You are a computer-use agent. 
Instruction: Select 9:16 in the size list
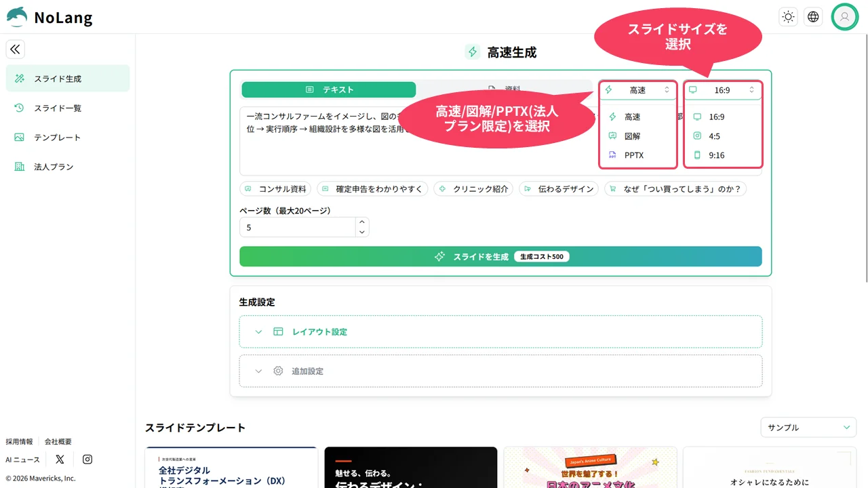pos(722,155)
